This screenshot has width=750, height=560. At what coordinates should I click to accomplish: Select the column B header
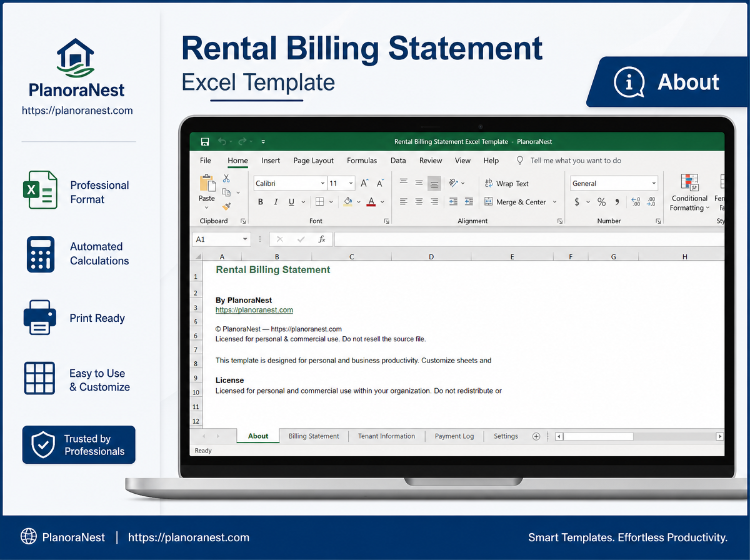coord(277,257)
